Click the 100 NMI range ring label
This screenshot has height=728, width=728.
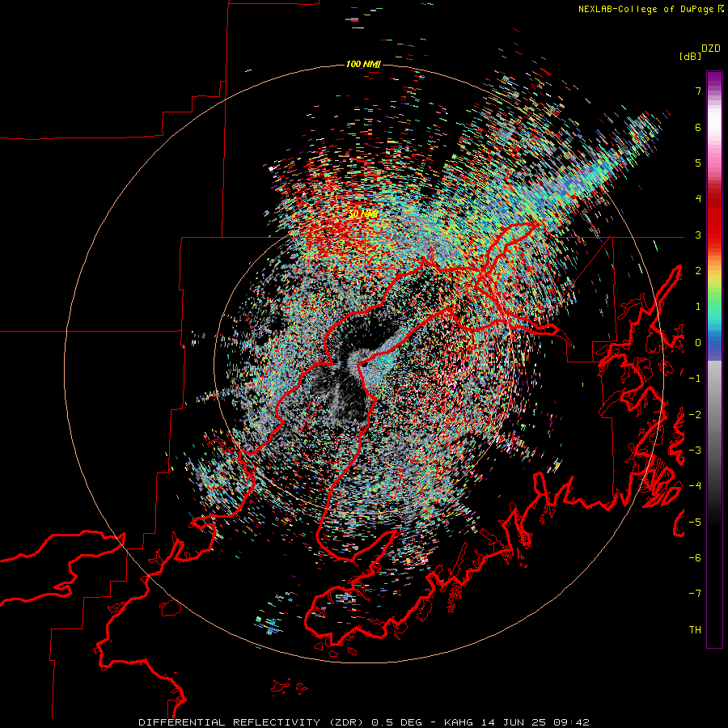[363, 64]
